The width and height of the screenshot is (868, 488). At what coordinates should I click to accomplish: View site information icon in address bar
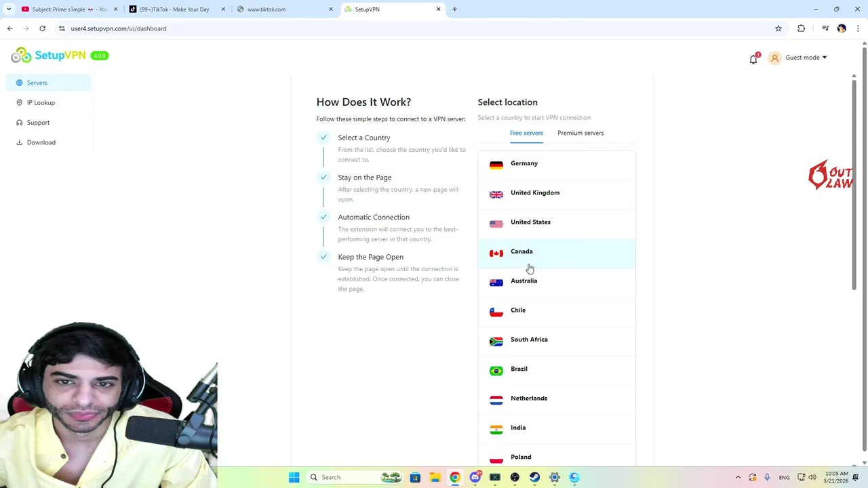tap(62, 28)
